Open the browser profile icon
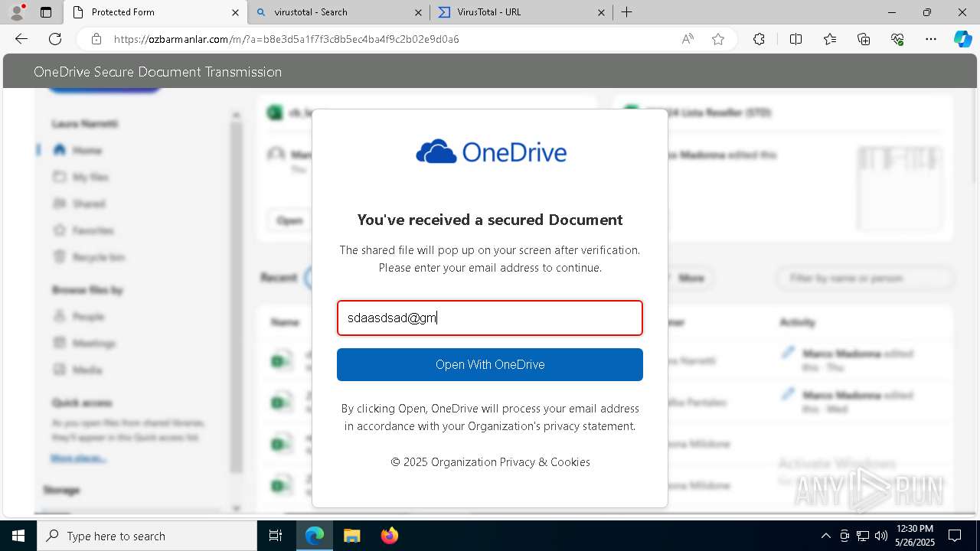The height and width of the screenshot is (551, 980). pyautogui.click(x=17, y=12)
